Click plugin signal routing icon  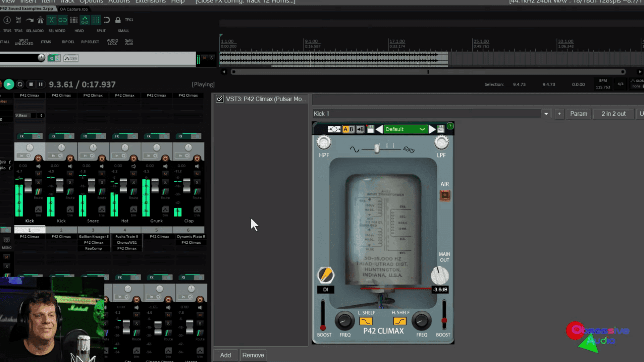(x=334, y=129)
